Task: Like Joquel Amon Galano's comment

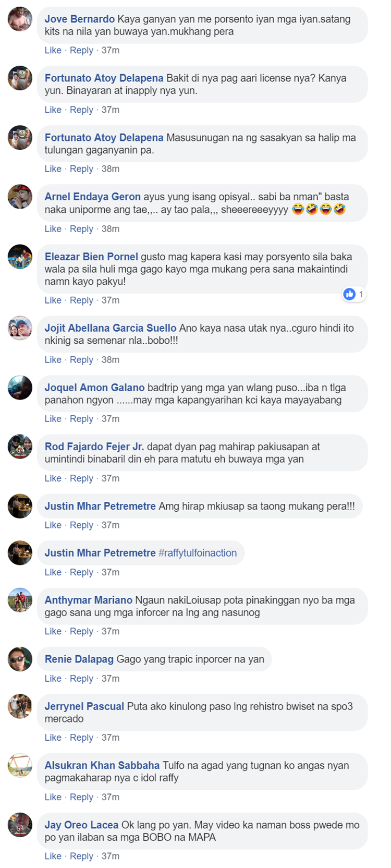Action: point(53,418)
